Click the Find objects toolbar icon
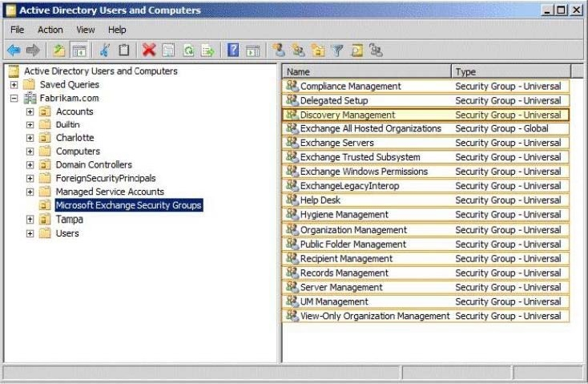Image resolution: width=588 pixels, height=384 pixels. (x=356, y=50)
